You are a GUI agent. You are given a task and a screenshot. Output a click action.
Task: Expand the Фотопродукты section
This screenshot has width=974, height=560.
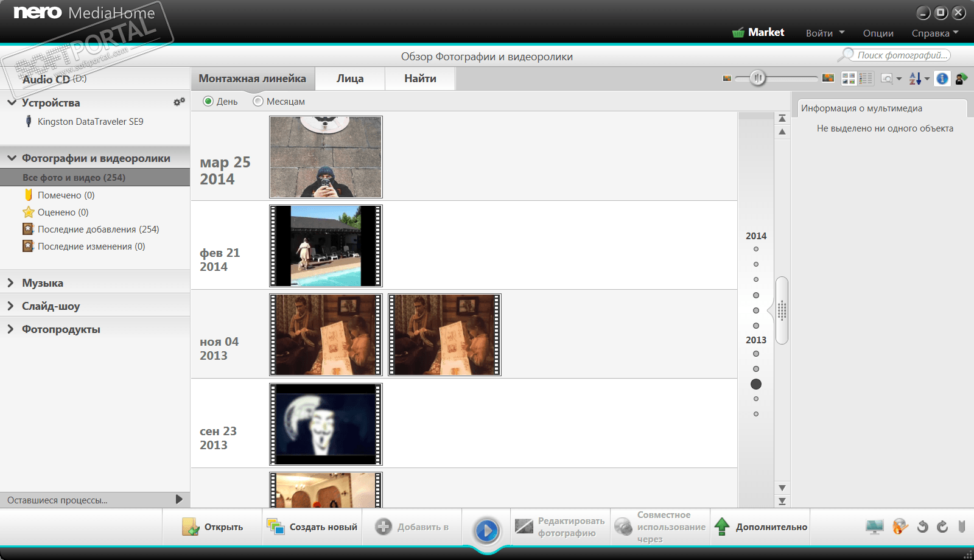coord(10,329)
